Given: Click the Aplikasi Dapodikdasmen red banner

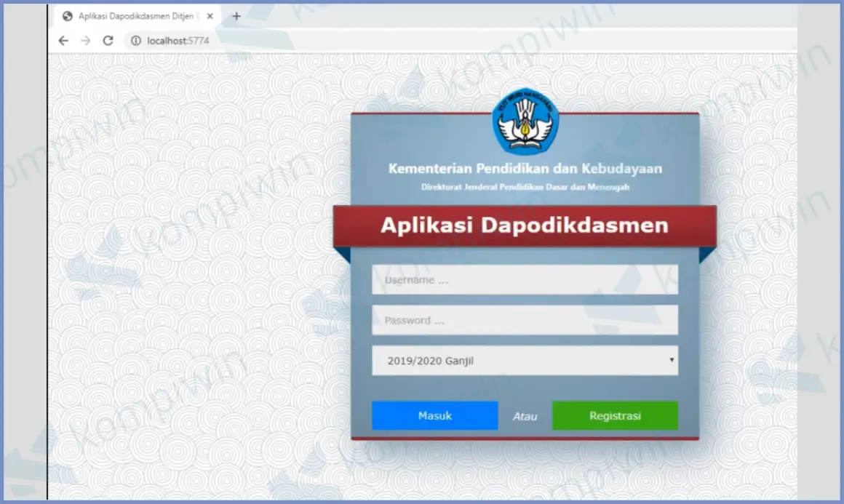Looking at the screenshot, I should tap(525, 225).
